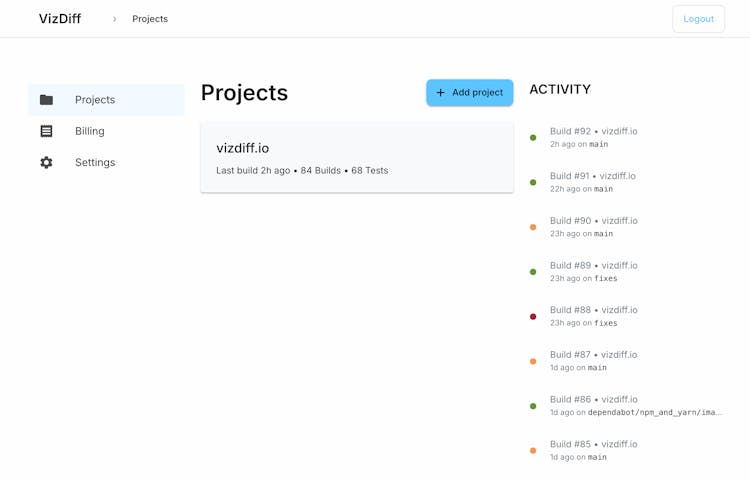Click orange status dot for Build #90
750x480 pixels.
pyautogui.click(x=533, y=227)
